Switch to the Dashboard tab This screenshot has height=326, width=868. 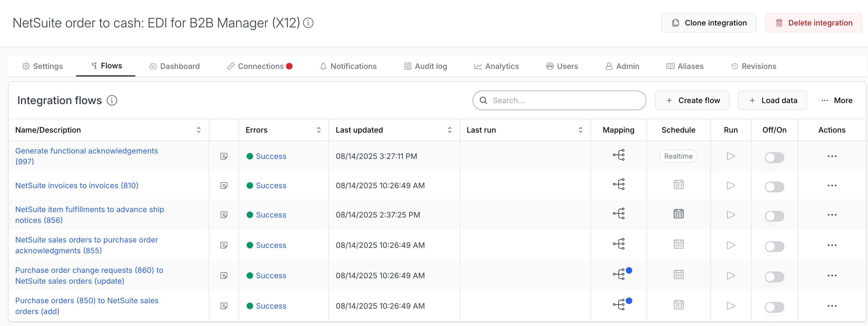175,66
